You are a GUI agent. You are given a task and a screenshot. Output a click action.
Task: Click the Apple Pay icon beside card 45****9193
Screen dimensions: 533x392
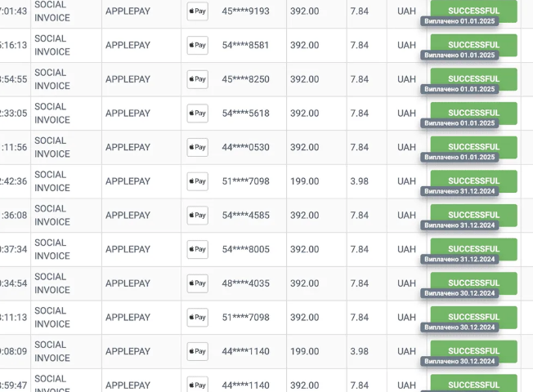point(197,11)
